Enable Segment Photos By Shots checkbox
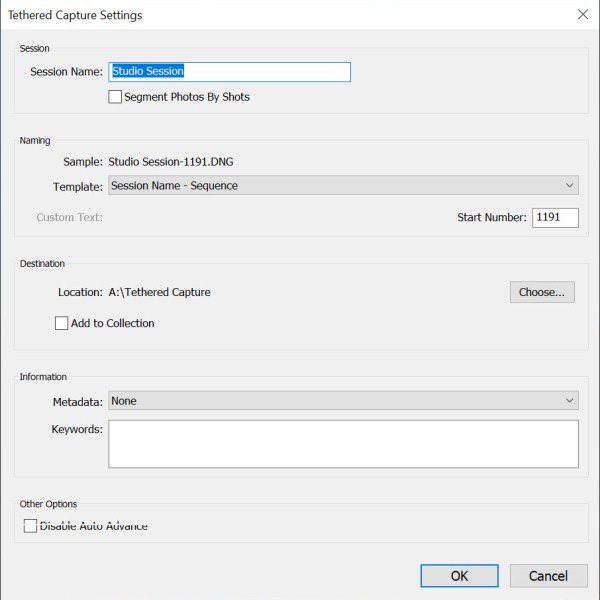 point(115,97)
